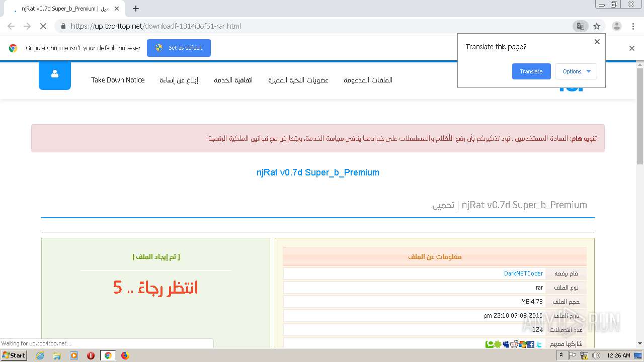
Task: Close the Translate popup
Action: point(597,42)
